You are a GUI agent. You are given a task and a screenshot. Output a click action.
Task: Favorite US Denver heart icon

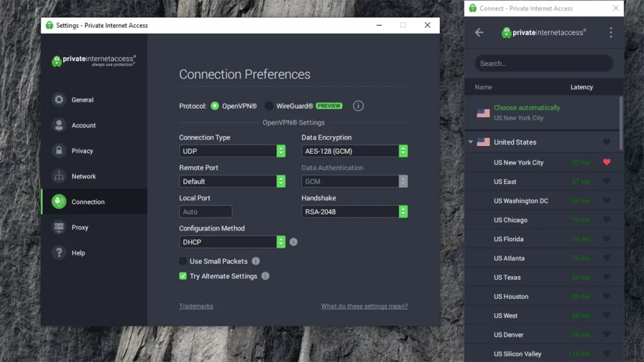607,334
